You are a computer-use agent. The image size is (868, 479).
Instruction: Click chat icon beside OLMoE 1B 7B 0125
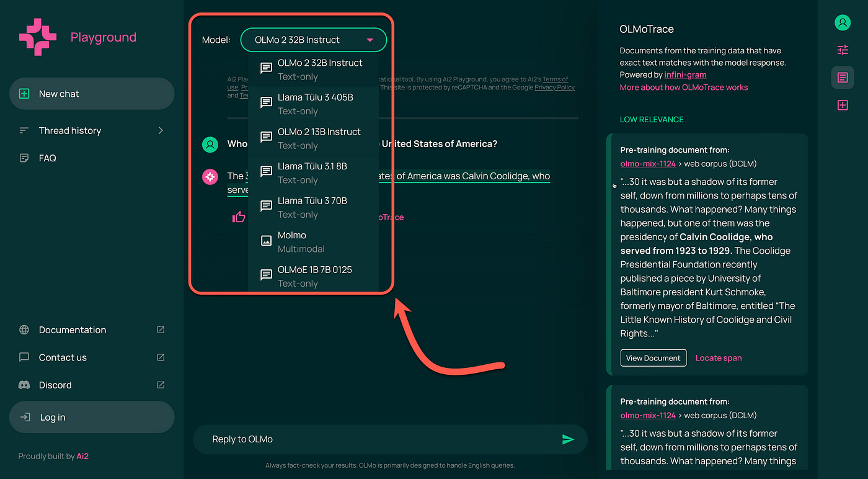(266, 275)
